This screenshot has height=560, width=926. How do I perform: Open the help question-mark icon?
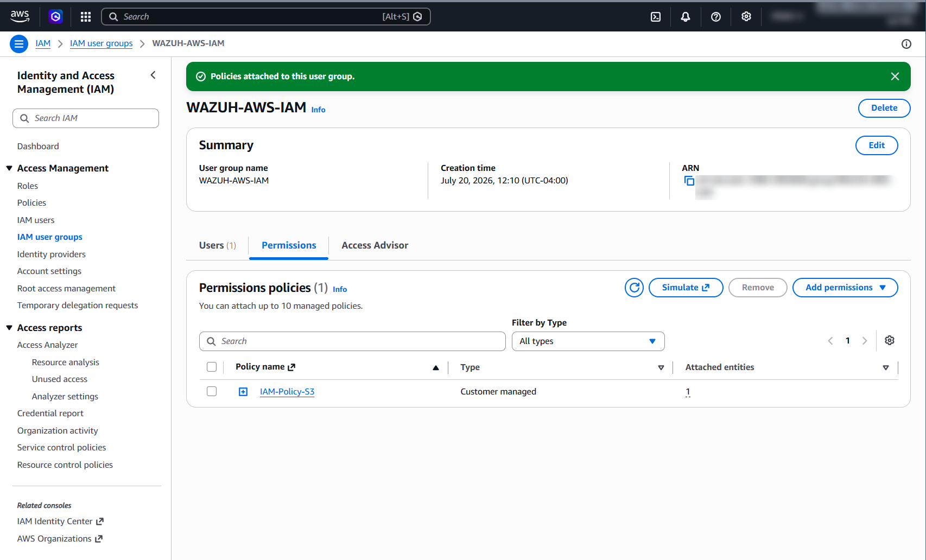[x=716, y=17]
